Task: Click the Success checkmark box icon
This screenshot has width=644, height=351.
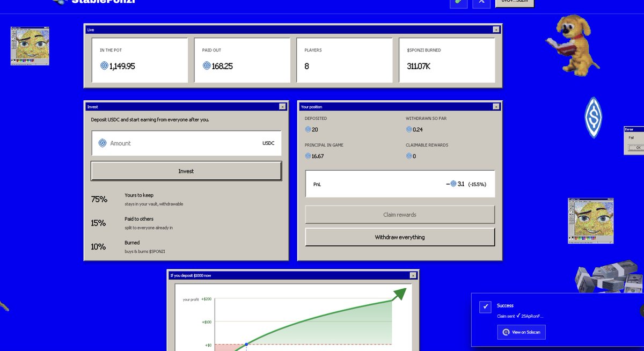Action: pyautogui.click(x=485, y=307)
